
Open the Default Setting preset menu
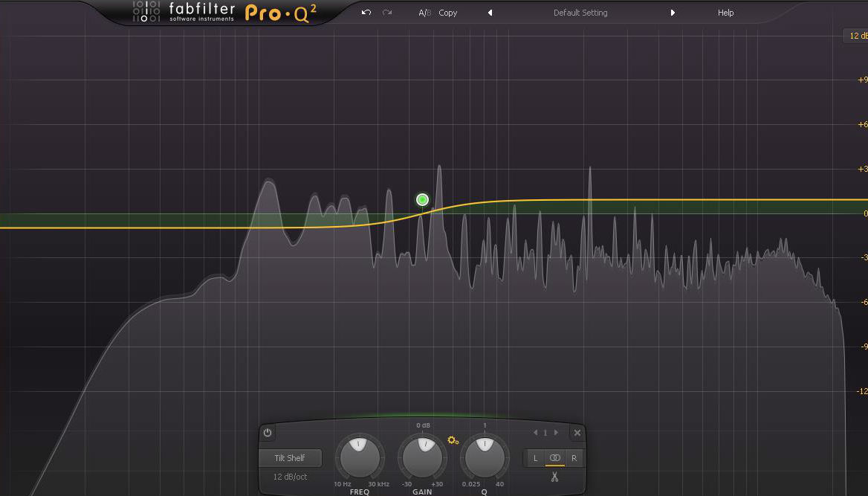tap(580, 13)
